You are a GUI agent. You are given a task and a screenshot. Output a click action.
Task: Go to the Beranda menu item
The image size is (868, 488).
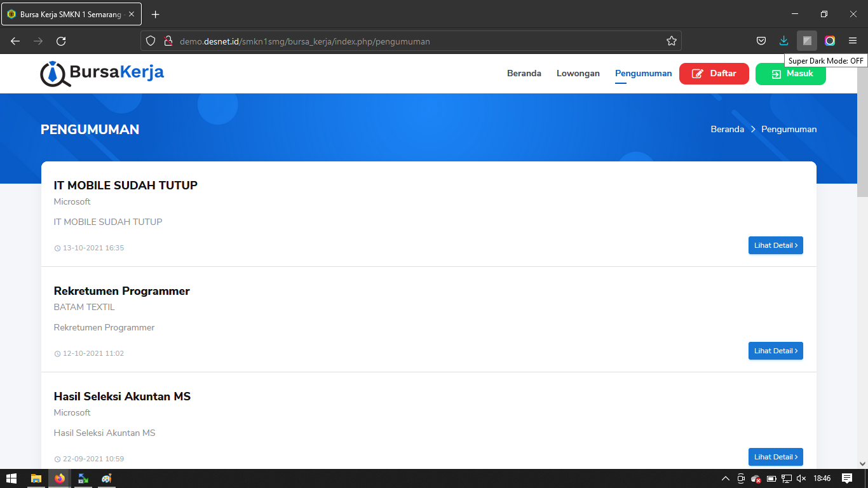tap(524, 74)
